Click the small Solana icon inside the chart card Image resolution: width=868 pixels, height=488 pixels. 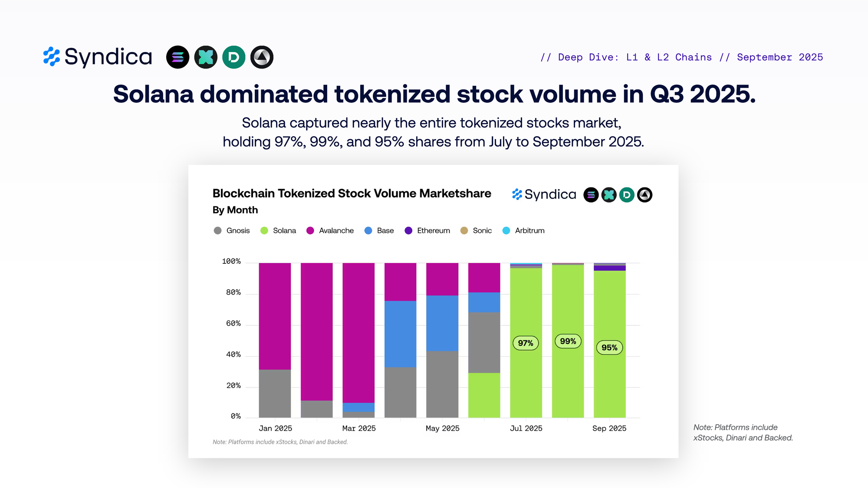coord(591,195)
